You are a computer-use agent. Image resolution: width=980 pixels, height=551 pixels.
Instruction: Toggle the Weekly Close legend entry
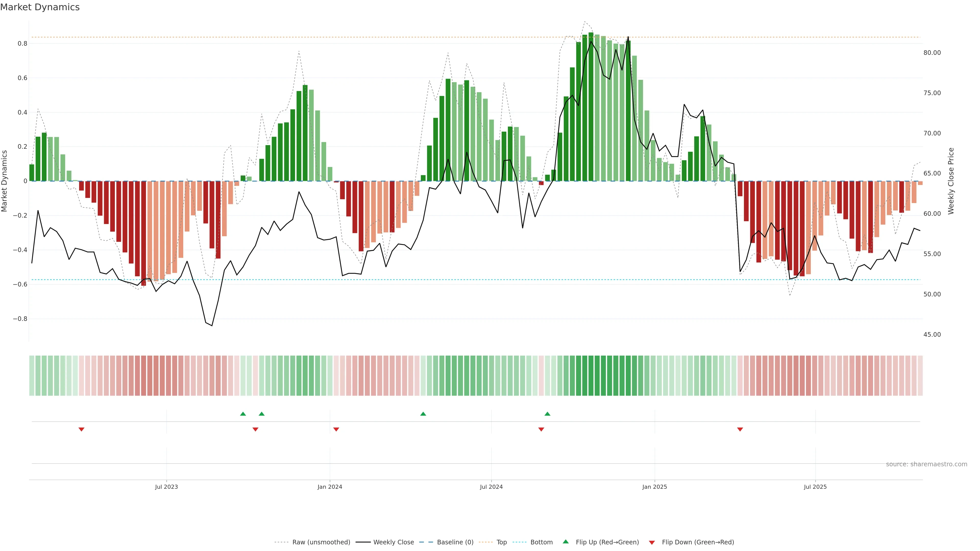pos(393,542)
